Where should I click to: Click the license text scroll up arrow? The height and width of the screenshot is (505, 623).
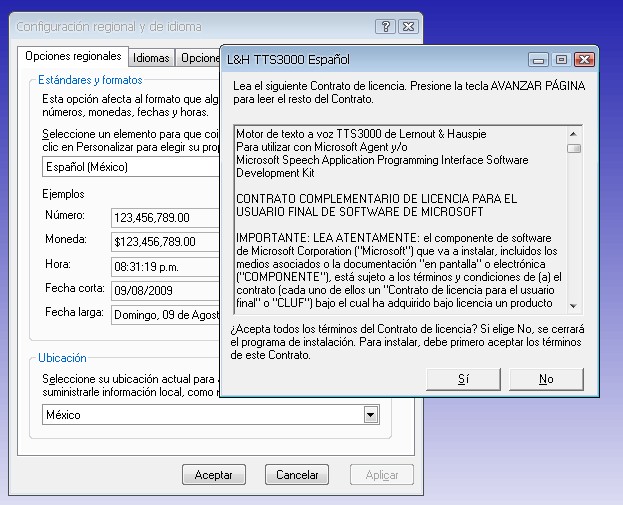coord(573,134)
